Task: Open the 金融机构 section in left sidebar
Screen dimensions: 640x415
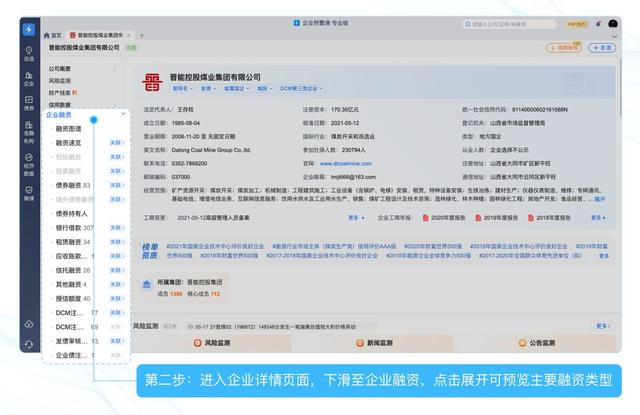Action: click(29, 132)
